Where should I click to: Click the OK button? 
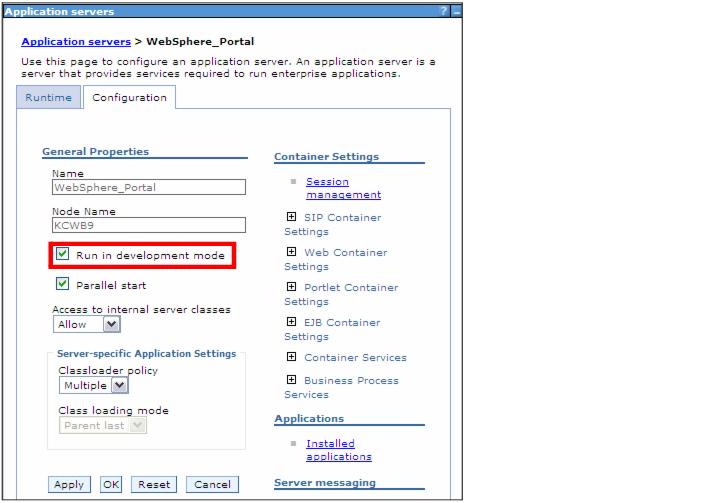click(111, 484)
